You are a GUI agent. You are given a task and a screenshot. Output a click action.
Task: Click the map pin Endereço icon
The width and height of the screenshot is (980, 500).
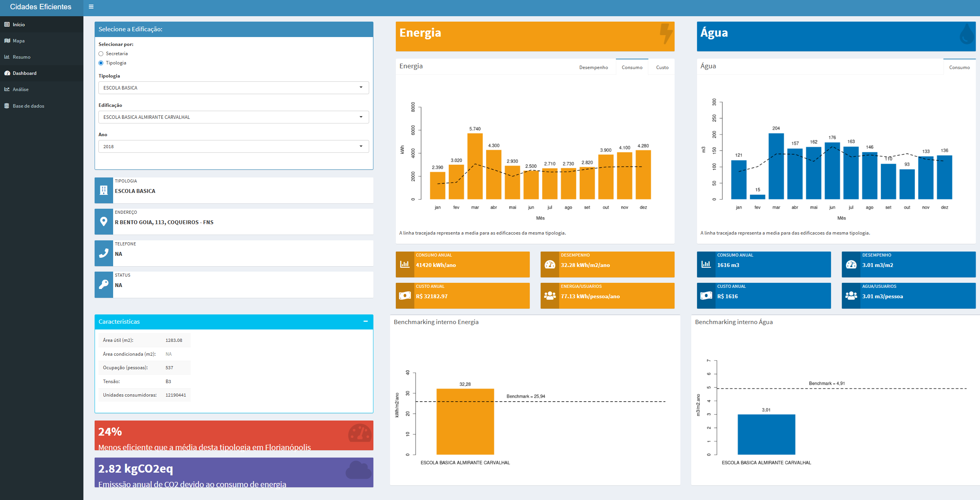(103, 221)
